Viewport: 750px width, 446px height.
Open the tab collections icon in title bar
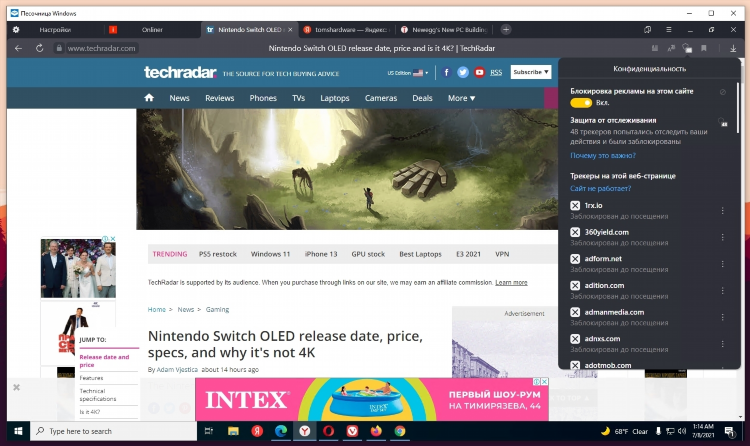[648, 30]
